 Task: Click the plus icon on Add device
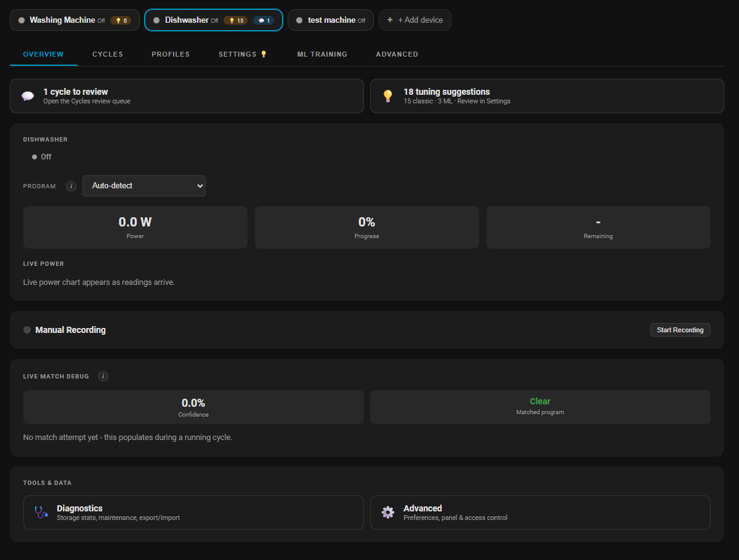(x=390, y=20)
